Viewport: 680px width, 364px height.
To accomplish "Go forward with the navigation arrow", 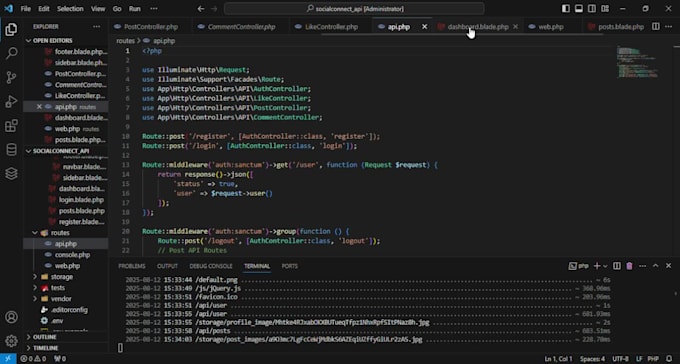I will coord(214,9).
